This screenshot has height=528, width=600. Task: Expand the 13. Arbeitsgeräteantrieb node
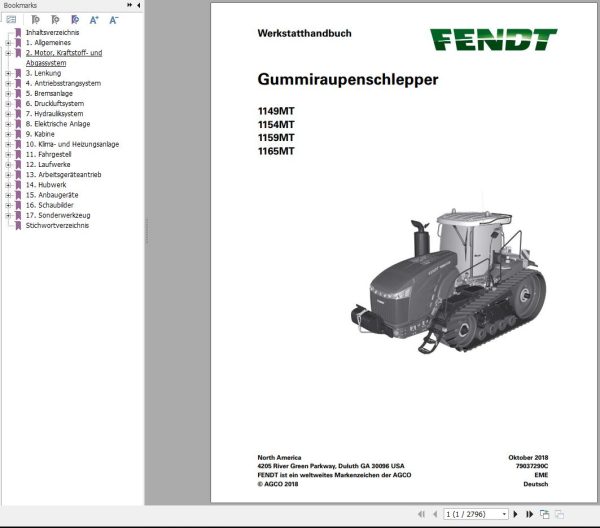pyautogui.click(x=8, y=174)
